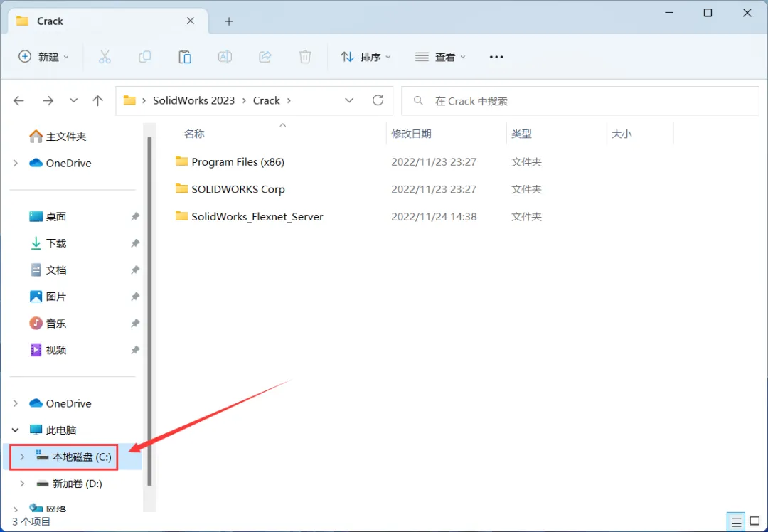Click the Refresh button
The image size is (768, 532).
378,100
